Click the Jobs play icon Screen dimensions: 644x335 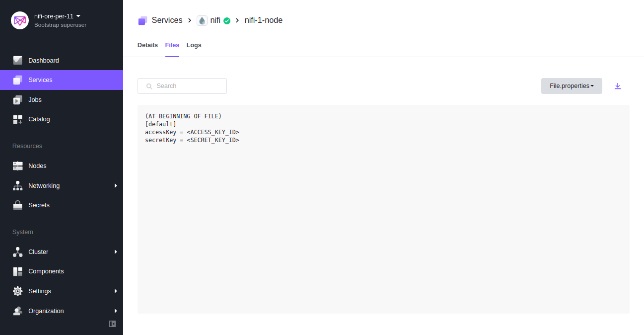click(18, 100)
